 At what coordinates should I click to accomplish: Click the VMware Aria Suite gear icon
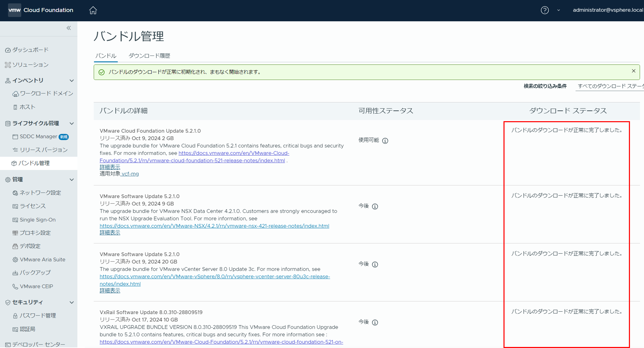(x=15, y=260)
